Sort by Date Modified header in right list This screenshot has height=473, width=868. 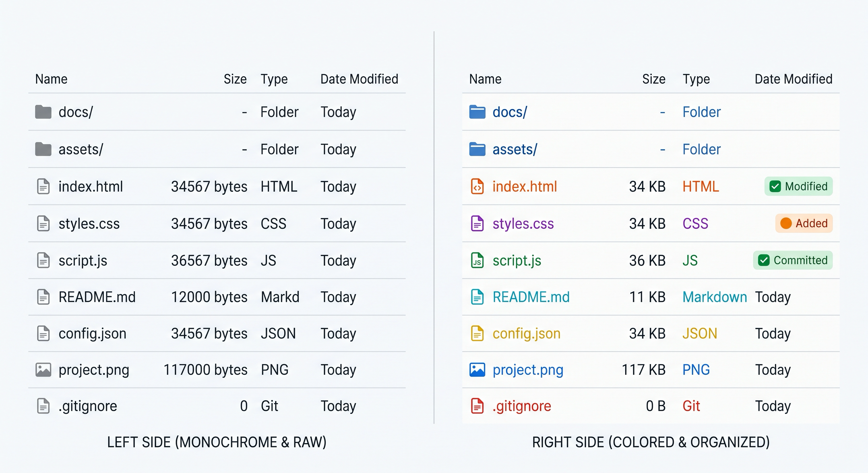[793, 79]
